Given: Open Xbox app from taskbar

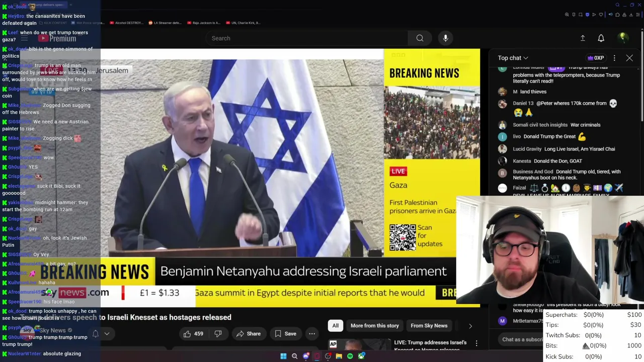Looking at the screenshot, I should tap(361, 356).
